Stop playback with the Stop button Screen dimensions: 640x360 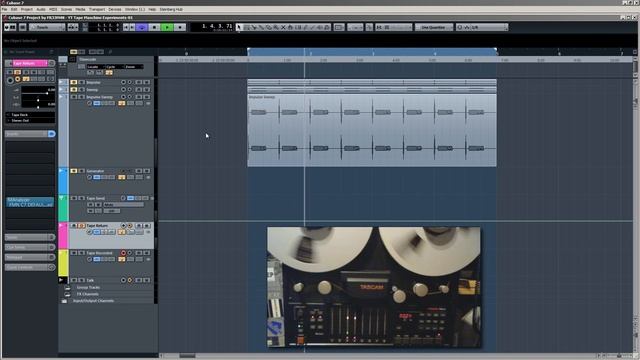click(154, 27)
